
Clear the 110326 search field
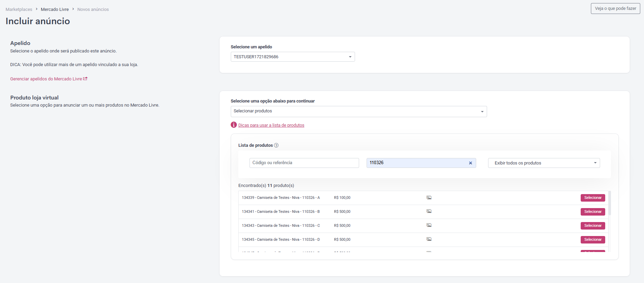point(470,163)
